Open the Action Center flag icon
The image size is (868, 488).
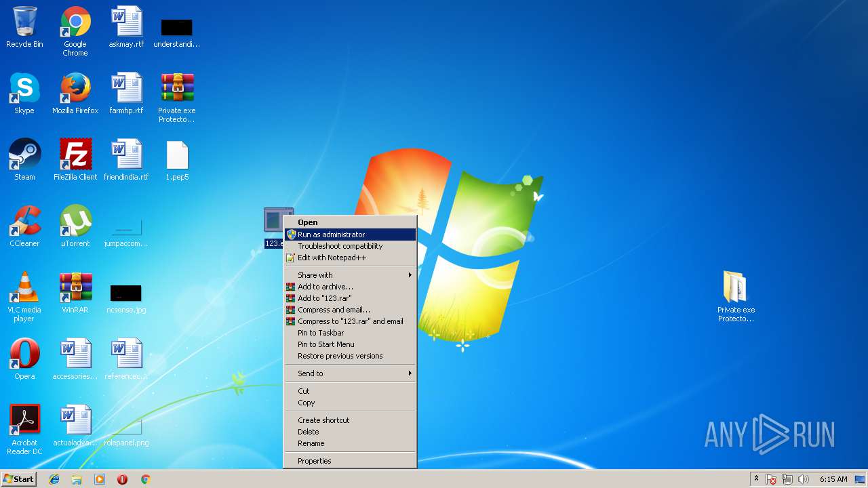pyautogui.click(x=771, y=479)
